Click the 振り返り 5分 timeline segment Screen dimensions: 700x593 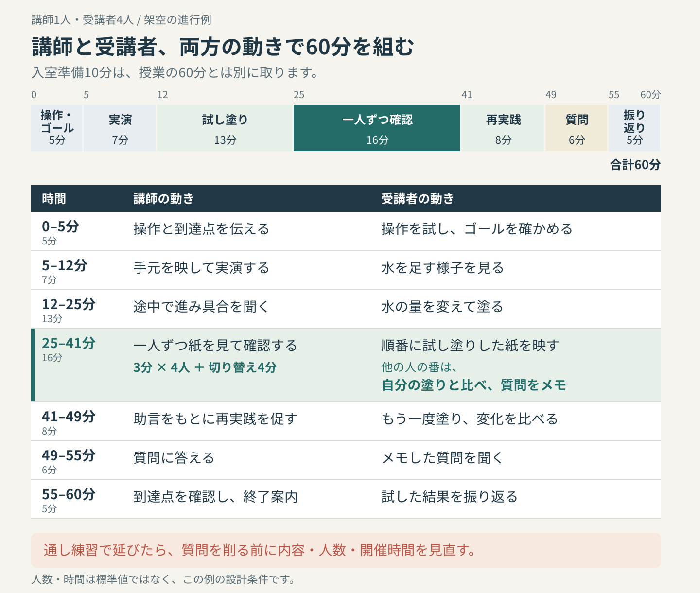point(634,128)
